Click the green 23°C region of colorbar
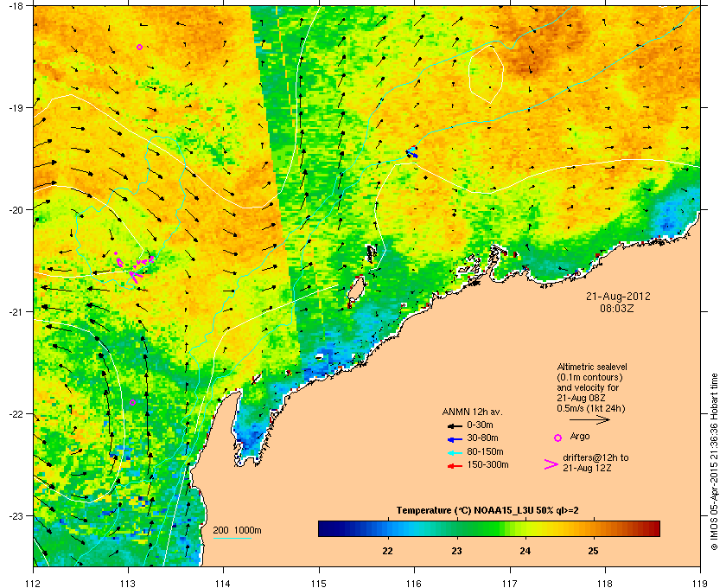Screen dimensions: 726x588 [x=457, y=528]
